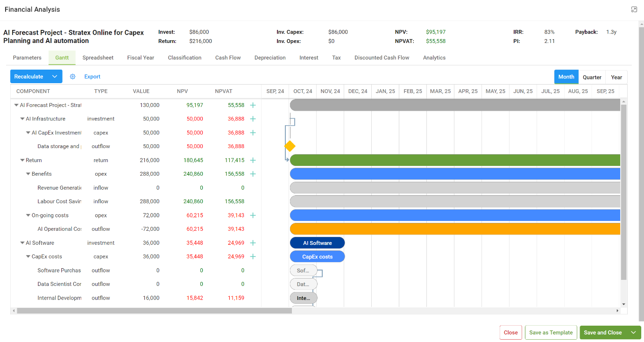Collapse CapEx costs tree node
644x342 pixels.
(28, 256)
